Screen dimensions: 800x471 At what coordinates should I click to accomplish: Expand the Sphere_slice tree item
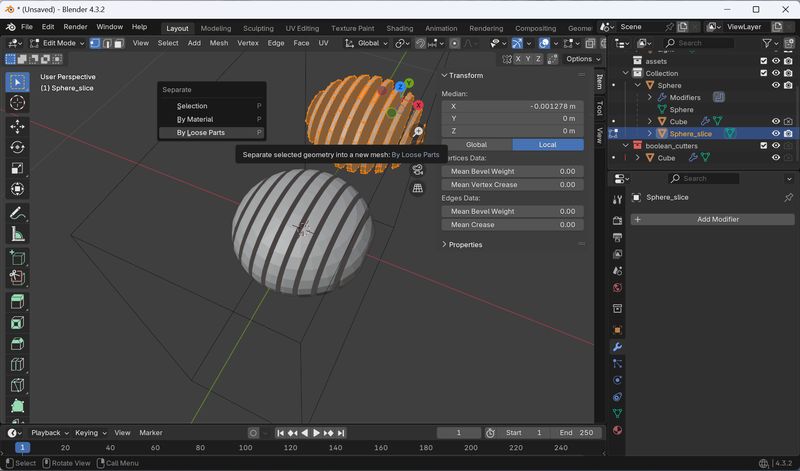[649, 134]
